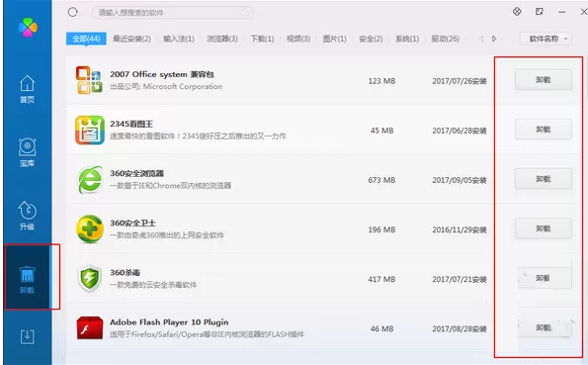The image size is (588, 365).
Task: Click the left arrow to page tabs back
Action: [481, 39]
